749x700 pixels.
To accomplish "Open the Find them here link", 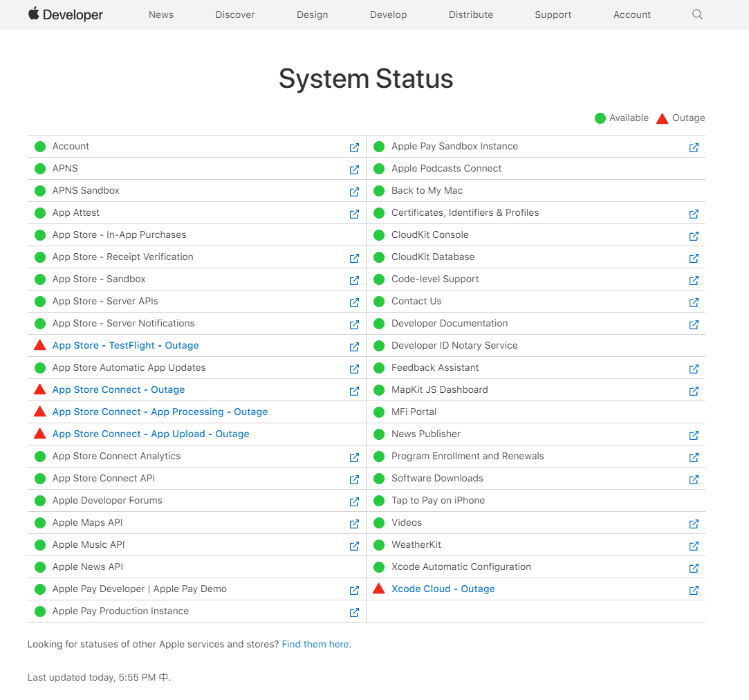I will point(315,644).
